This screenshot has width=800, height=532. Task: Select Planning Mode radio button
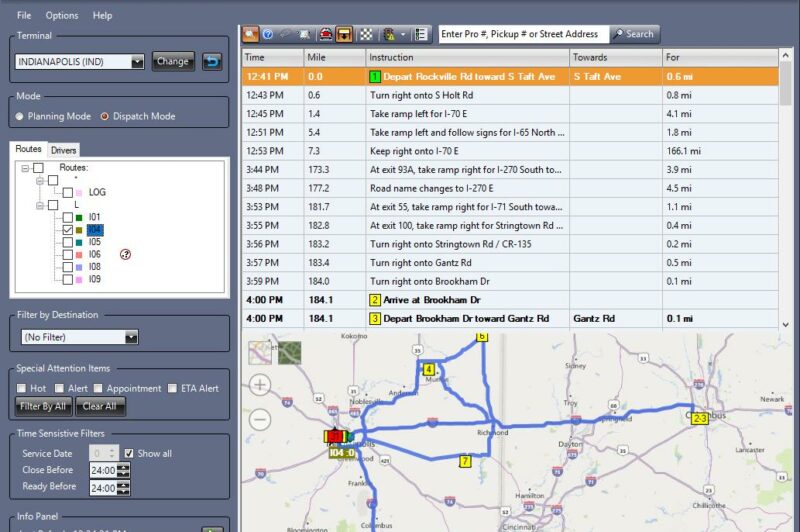[21, 116]
